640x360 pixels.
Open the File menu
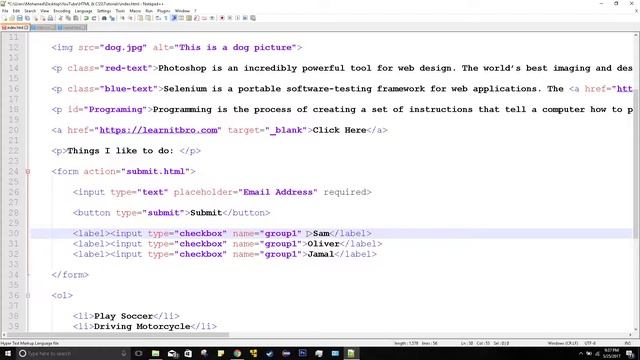point(5,11)
